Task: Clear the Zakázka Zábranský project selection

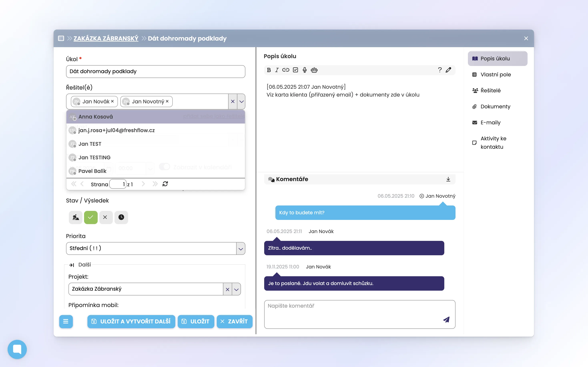Action: (227, 289)
